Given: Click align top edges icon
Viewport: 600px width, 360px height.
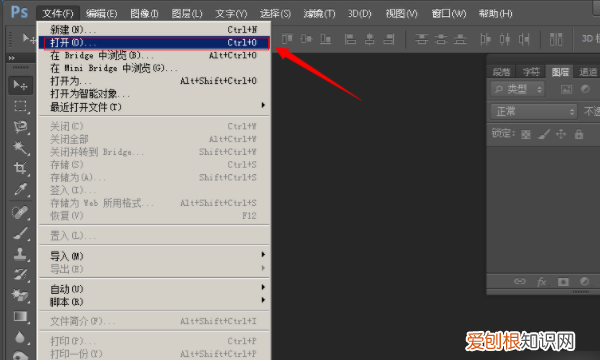Looking at the screenshot, I should coord(287,39).
